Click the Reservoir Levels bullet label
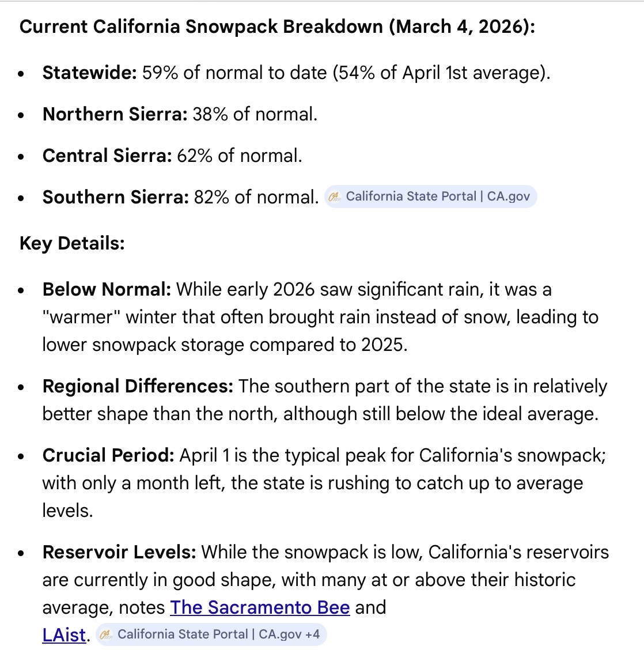 point(119,552)
